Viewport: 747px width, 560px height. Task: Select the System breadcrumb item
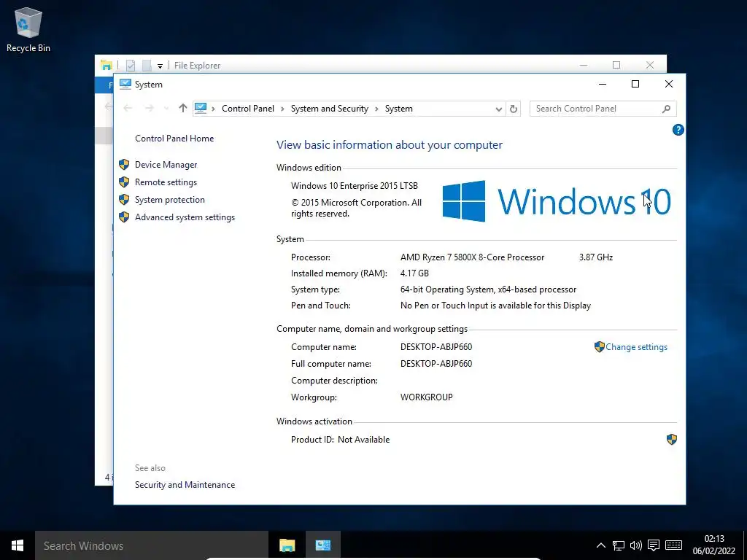399,109
